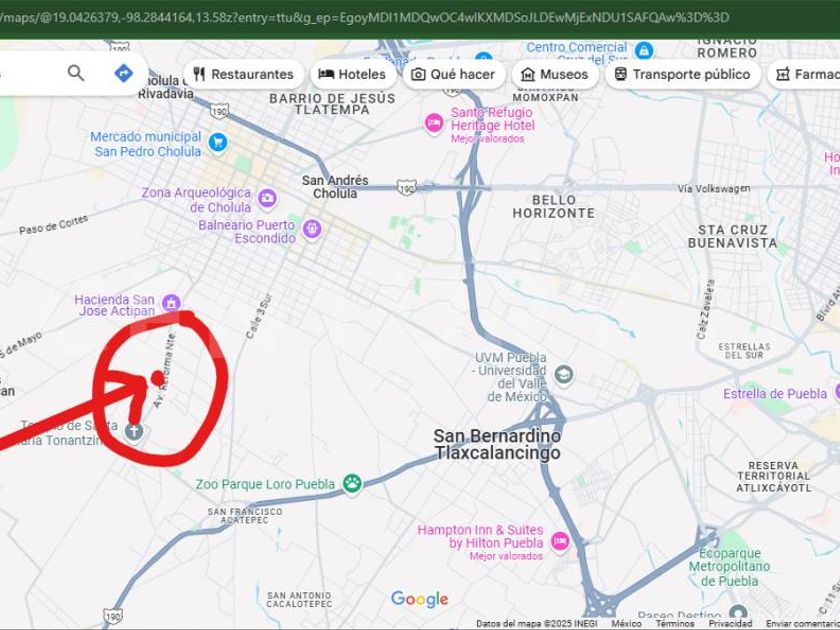
Task: Click the San Andrés Cholula label
Action: (335, 186)
